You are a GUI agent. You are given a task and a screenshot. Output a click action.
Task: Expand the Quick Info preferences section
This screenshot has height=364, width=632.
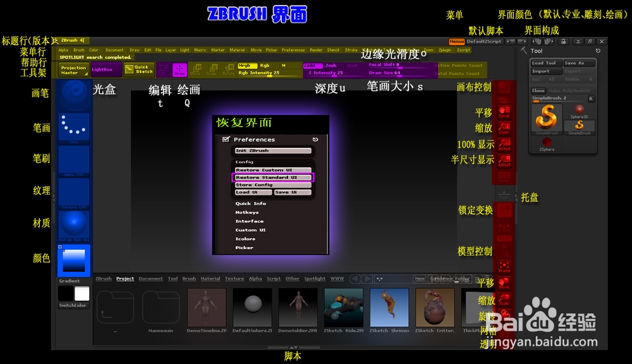pyautogui.click(x=251, y=203)
